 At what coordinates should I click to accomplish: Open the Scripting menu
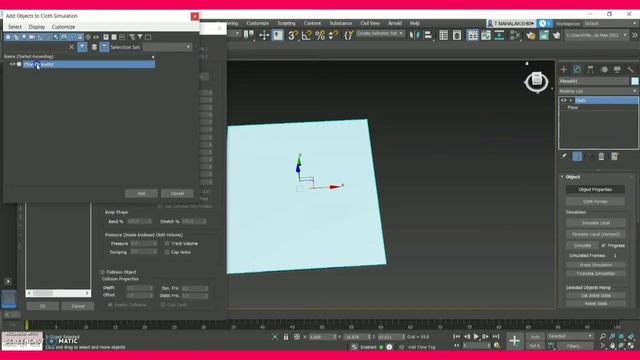(x=286, y=23)
